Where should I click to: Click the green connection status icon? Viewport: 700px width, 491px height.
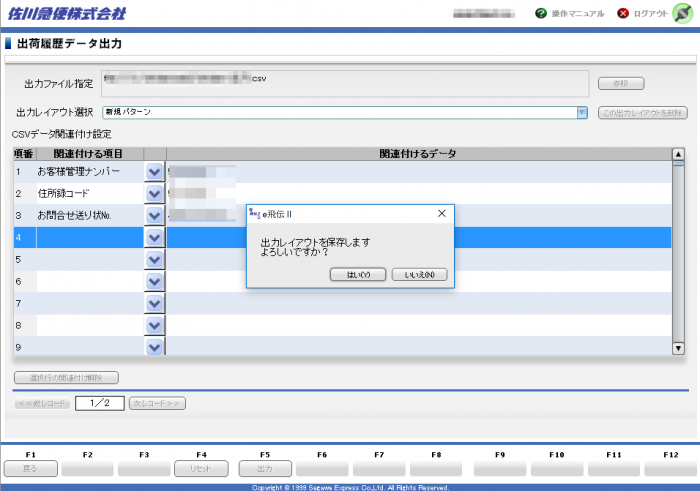pos(683,13)
